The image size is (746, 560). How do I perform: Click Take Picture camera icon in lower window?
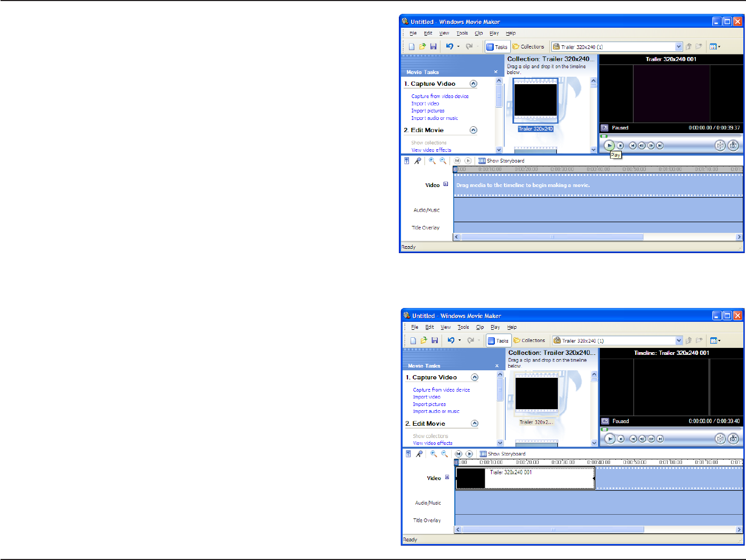click(x=734, y=439)
